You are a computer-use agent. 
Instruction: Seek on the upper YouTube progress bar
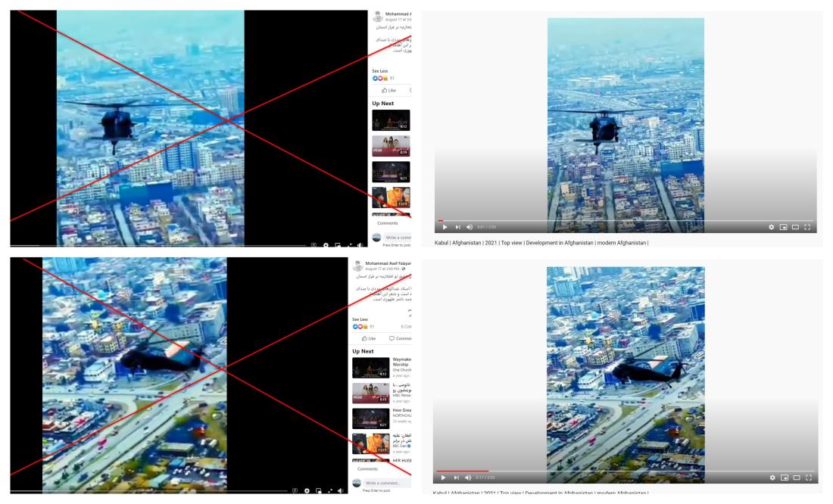[x=626, y=220]
